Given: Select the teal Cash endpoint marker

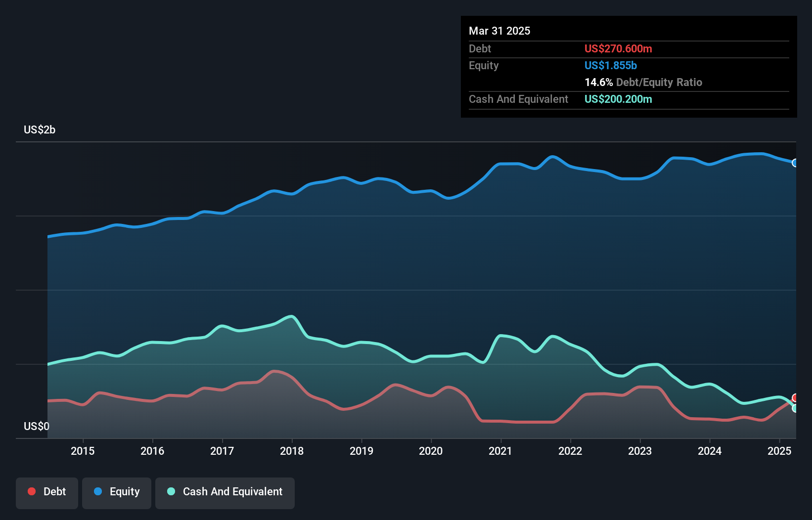Looking at the screenshot, I should [x=795, y=408].
